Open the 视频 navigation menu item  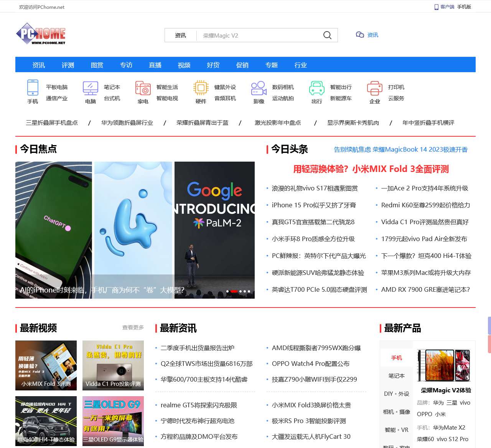click(x=184, y=65)
